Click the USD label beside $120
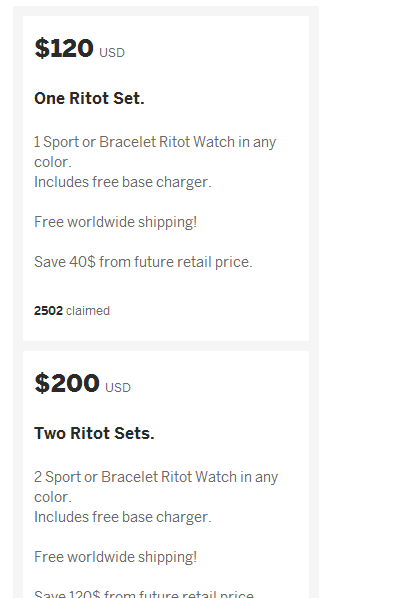Viewport: 413px width, 598px height. pos(112,53)
